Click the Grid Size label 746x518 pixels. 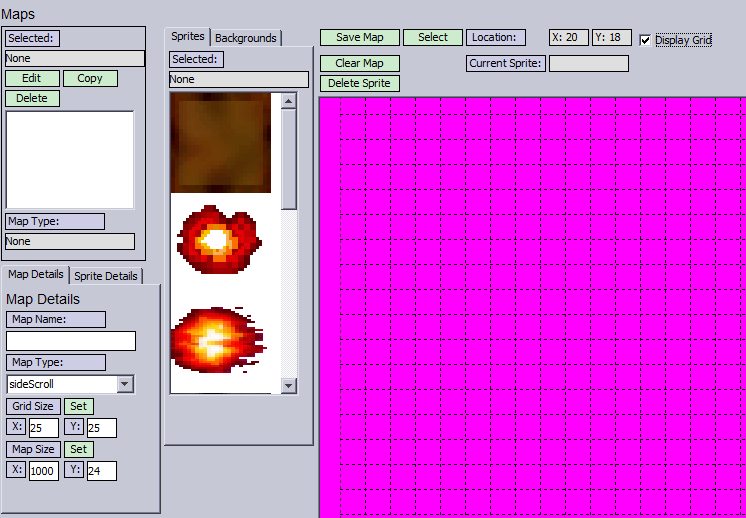click(33, 406)
